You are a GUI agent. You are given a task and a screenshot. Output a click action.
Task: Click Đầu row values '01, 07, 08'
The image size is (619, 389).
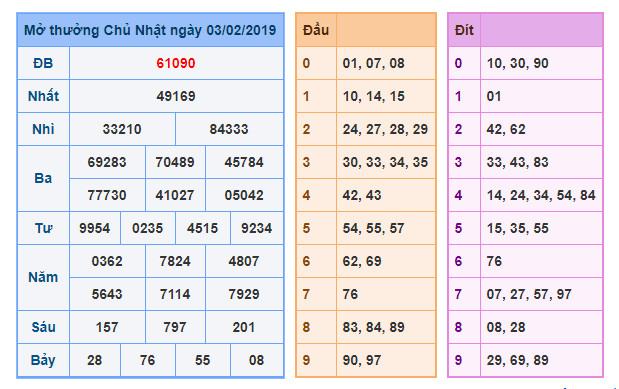(x=373, y=63)
